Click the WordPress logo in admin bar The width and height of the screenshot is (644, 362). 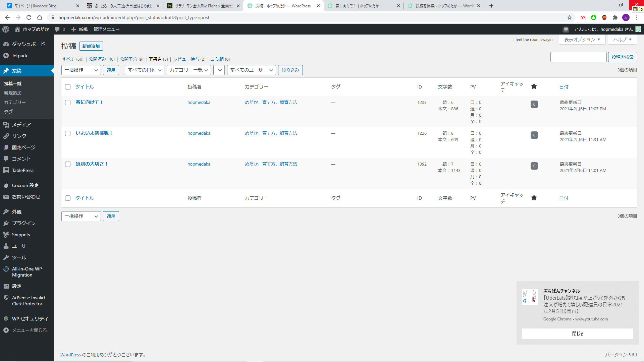(6, 29)
